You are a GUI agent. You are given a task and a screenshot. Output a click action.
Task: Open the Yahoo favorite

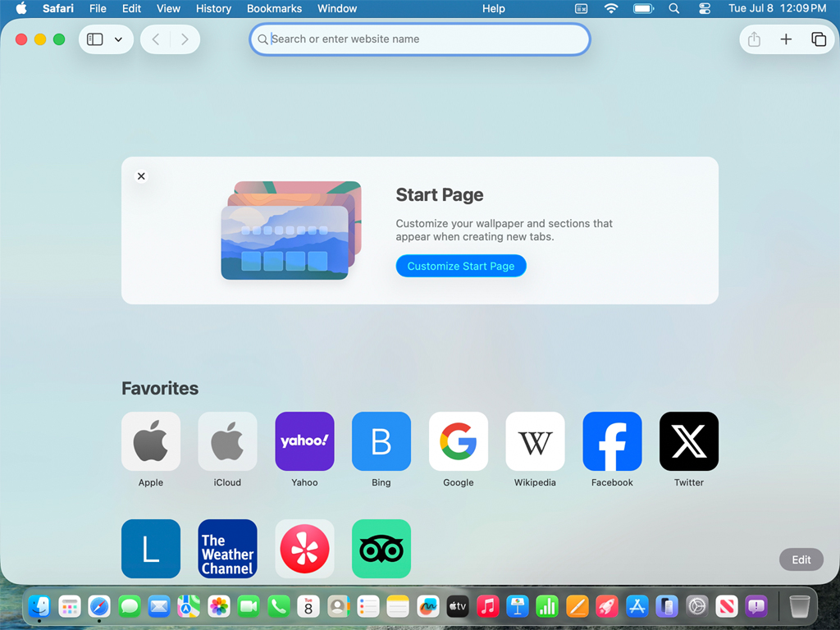pos(304,441)
